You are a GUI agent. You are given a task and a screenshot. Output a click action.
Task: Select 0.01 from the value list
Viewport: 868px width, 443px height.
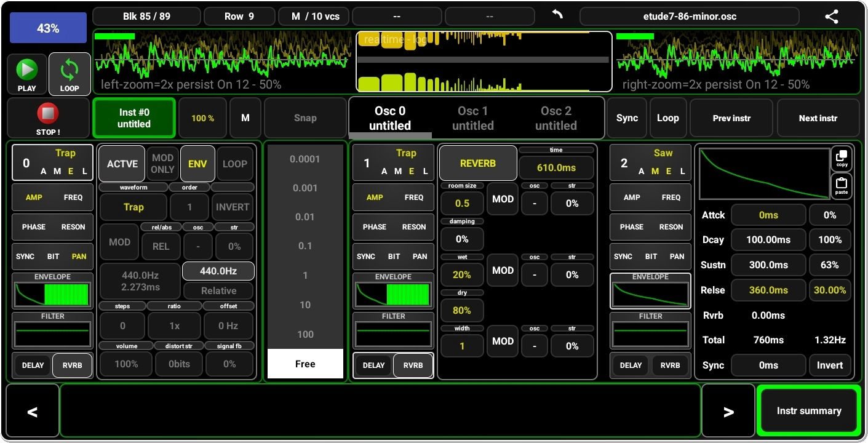click(x=305, y=217)
